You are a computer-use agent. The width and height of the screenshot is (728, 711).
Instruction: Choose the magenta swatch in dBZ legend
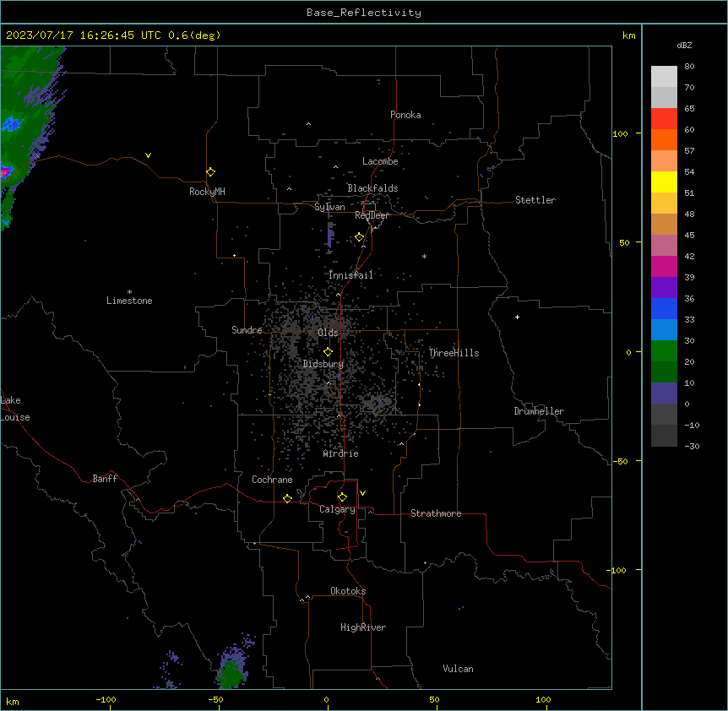point(664,266)
